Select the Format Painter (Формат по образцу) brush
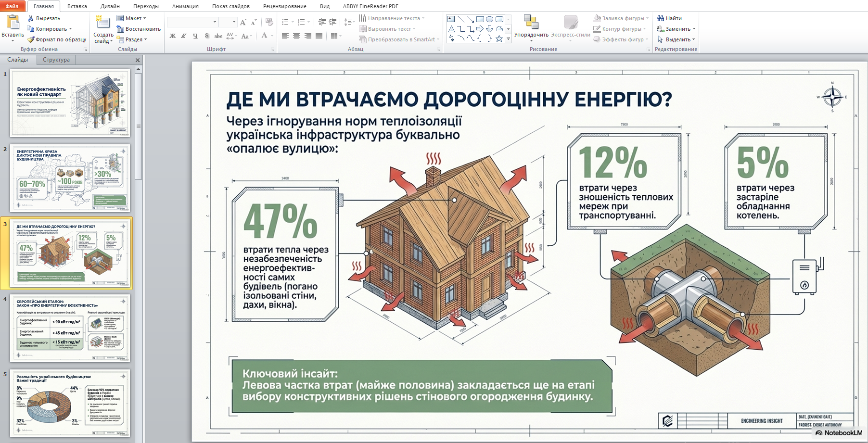868x443 pixels. tap(31, 39)
